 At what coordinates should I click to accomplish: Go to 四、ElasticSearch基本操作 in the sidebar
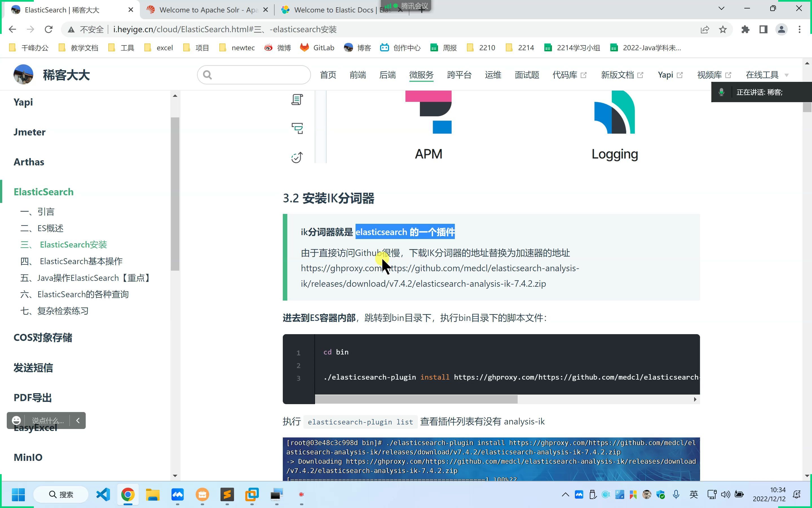[71, 261]
